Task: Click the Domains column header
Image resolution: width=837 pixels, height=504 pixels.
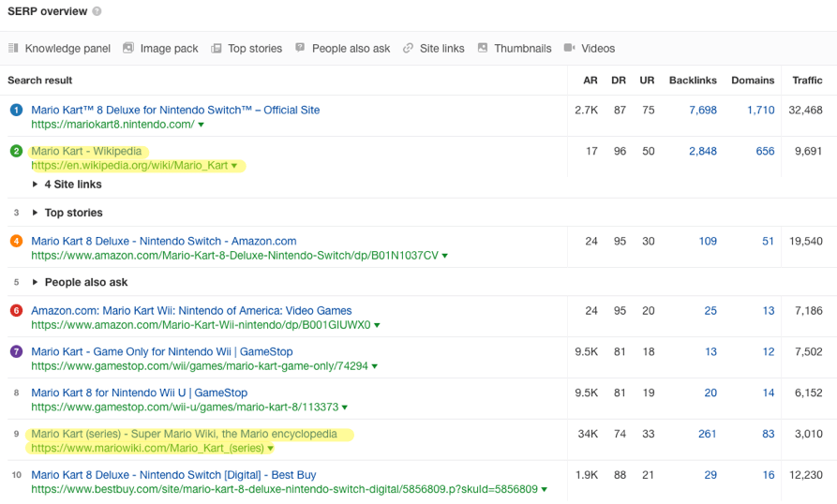Action: coord(753,80)
